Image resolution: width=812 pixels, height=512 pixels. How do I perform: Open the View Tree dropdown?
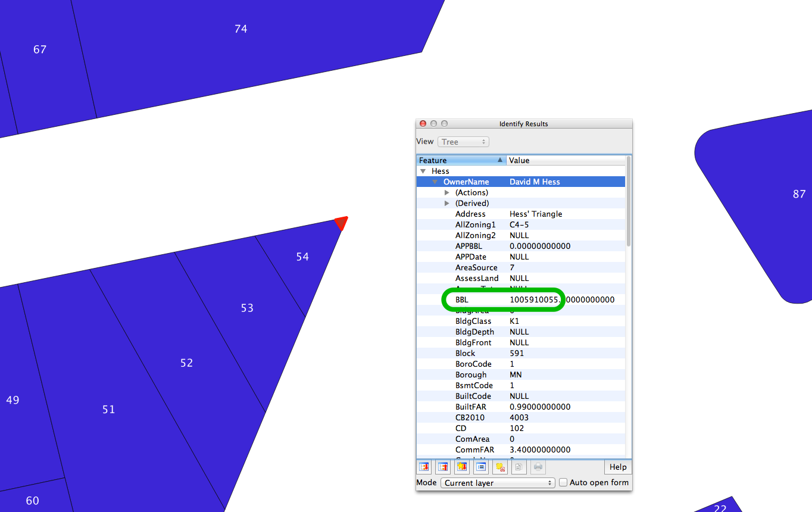coord(463,142)
